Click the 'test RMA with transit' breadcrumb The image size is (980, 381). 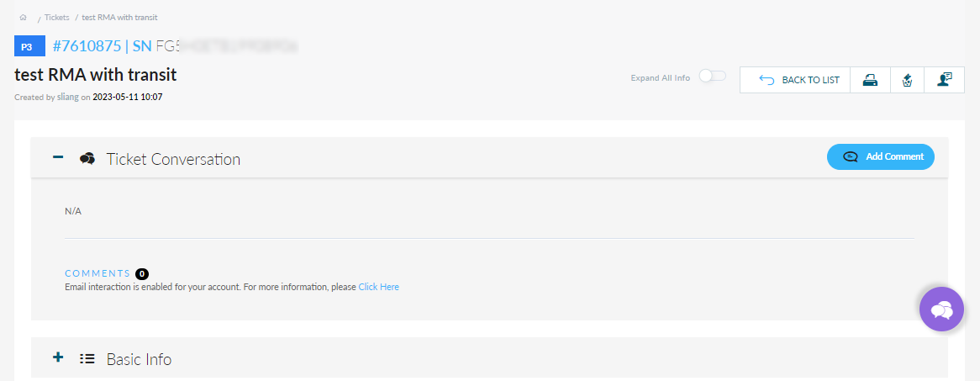tap(119, 17)
